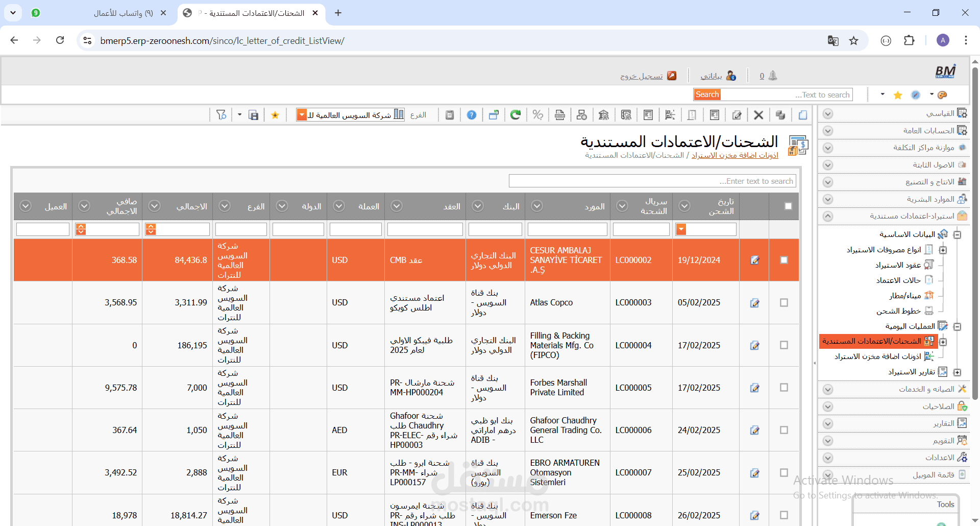Check the checkbox on the CESUR AMBALAJ row

click(x=784, y=260)
